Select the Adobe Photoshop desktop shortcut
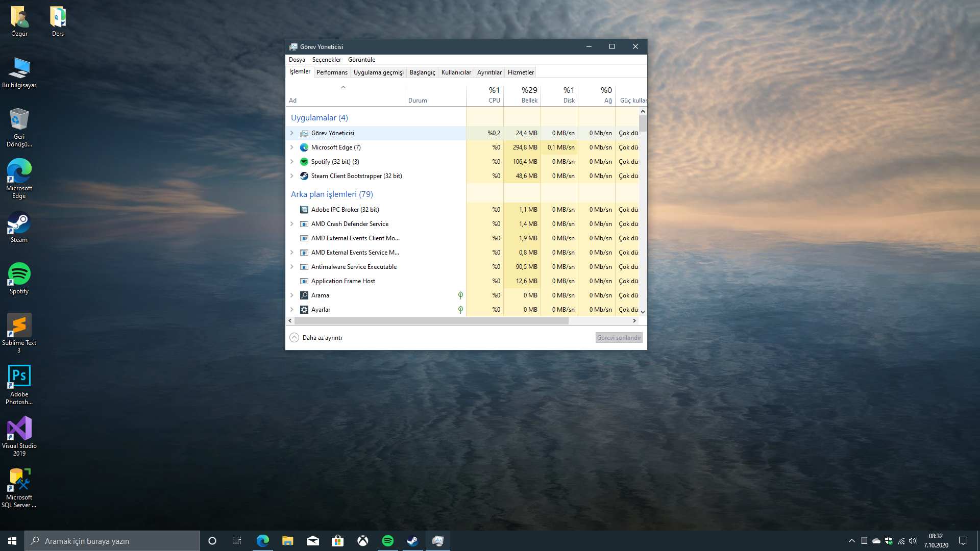The height and width of the screenshot is (551, 980). [x=19, y=385]
